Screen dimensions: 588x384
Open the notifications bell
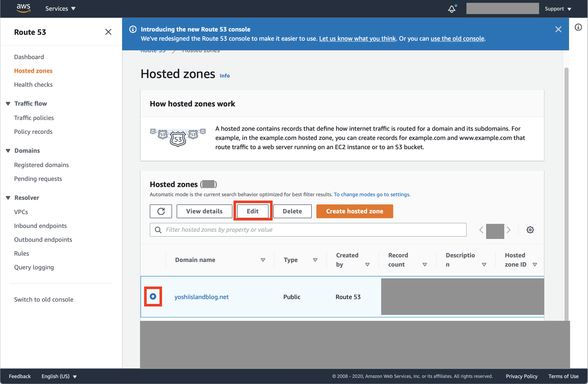pyautogui.click(x=452, y=9)
